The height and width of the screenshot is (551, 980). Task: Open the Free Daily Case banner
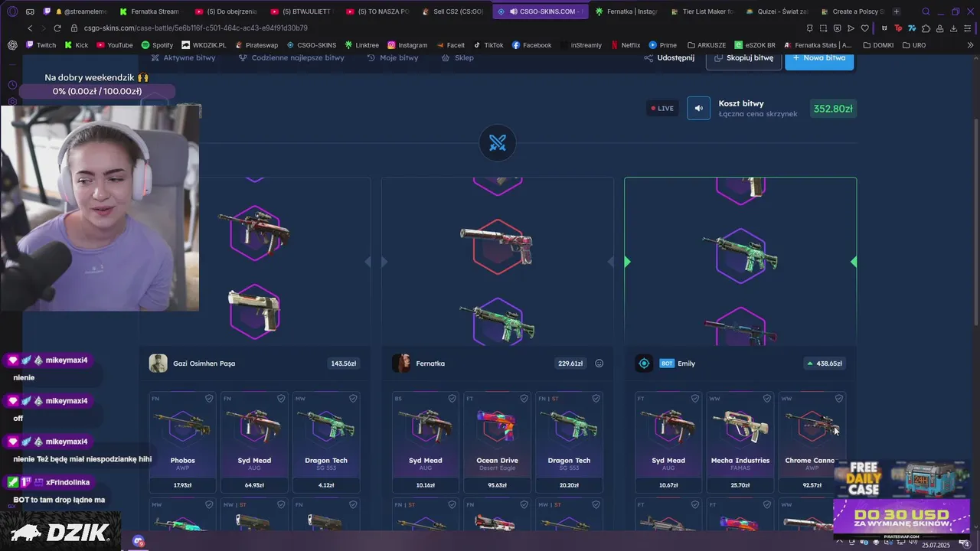[x=902, y=480]
